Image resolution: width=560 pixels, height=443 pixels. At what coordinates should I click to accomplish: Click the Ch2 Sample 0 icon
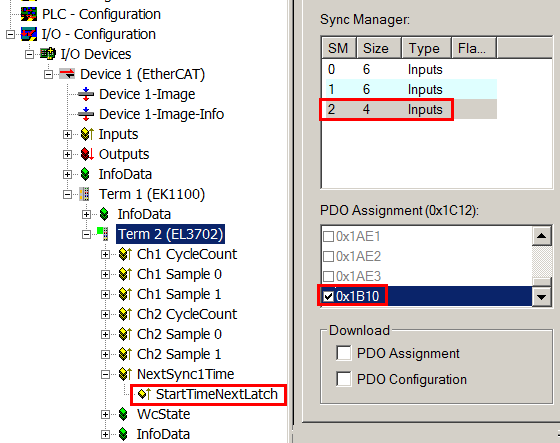[125, 334]
